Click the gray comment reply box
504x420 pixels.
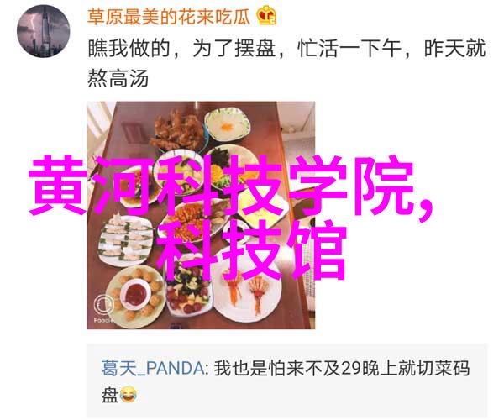click(287, 381)
